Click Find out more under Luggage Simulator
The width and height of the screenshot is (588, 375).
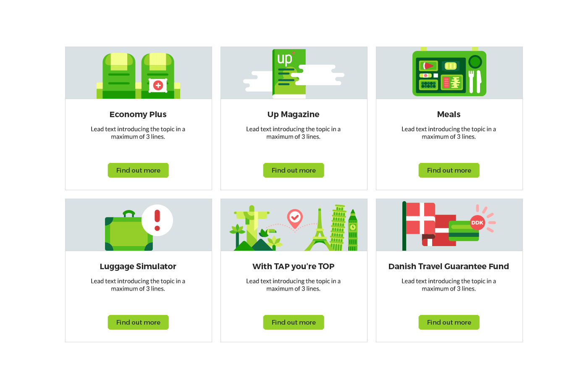[138, 322]
